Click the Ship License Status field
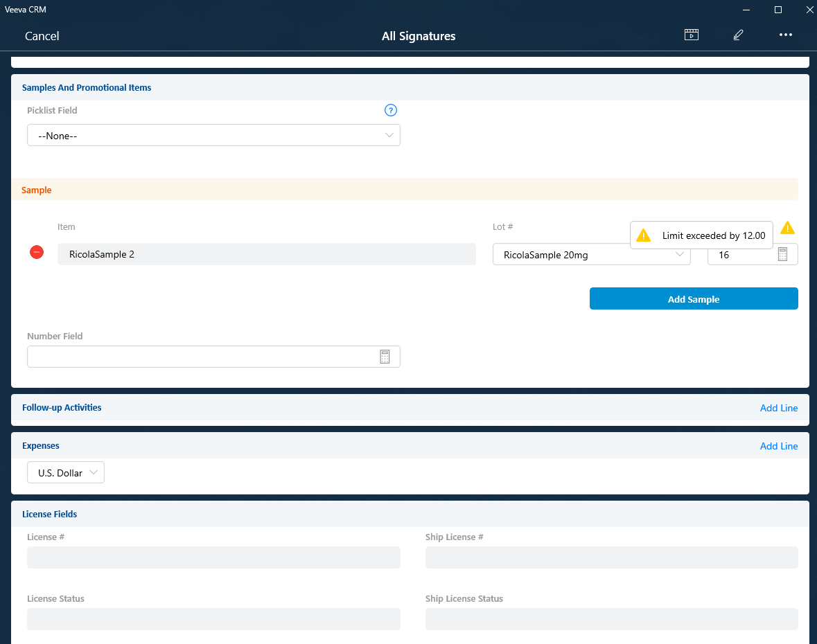The height and width of the screenshot is (644, 817). (x=611, y=619)
